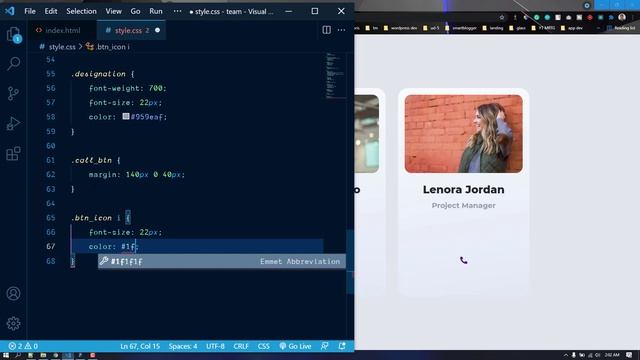The height and width of the screenshot is (360, 640).
Task: Click the Lenora Jordan photo
Action: [x=464, y=134]
